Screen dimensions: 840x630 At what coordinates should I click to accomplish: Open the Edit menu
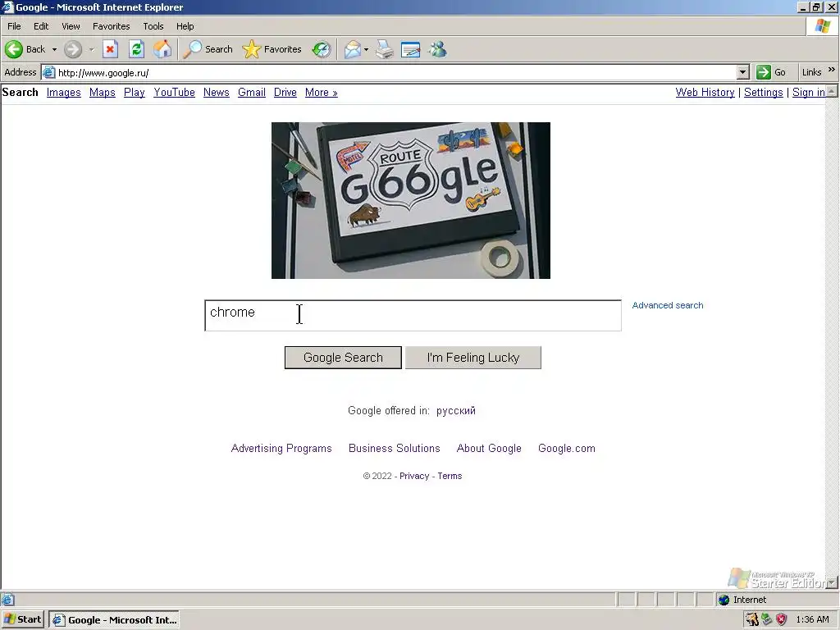41,26
